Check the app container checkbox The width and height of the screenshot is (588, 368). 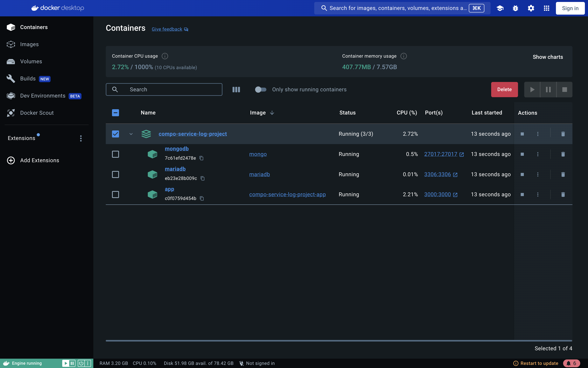[x=115, y=195]
